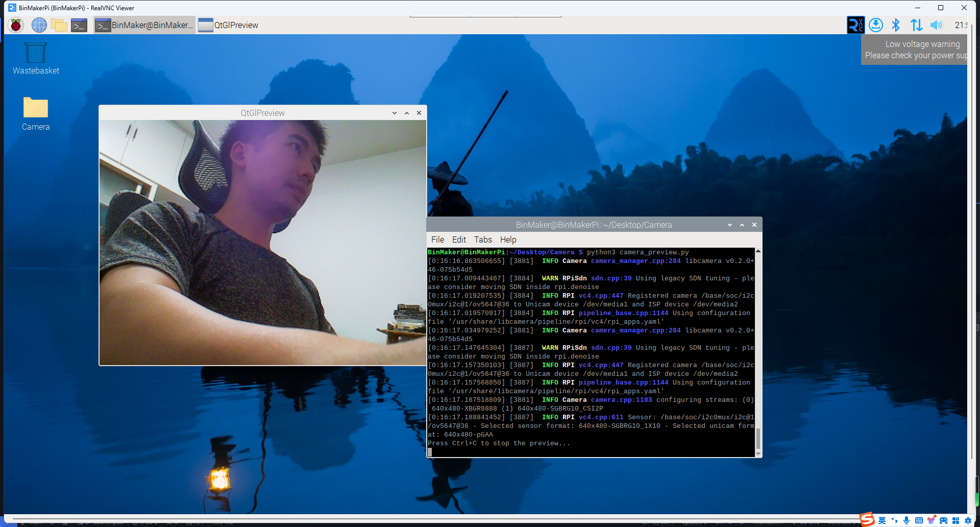The width and height of the screenshot is (980, 527).
Task: Click the software updates download icon
Action: click(x=876, y=25)
